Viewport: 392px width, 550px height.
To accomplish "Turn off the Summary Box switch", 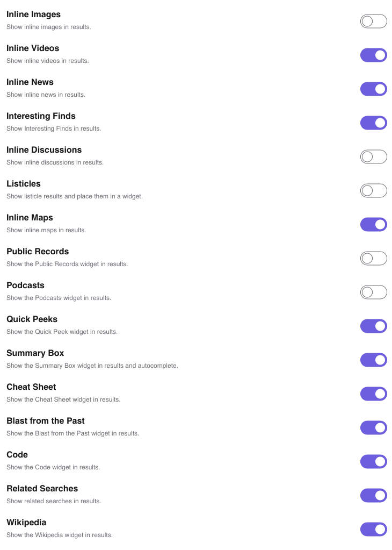I will (x=373, y=360).
